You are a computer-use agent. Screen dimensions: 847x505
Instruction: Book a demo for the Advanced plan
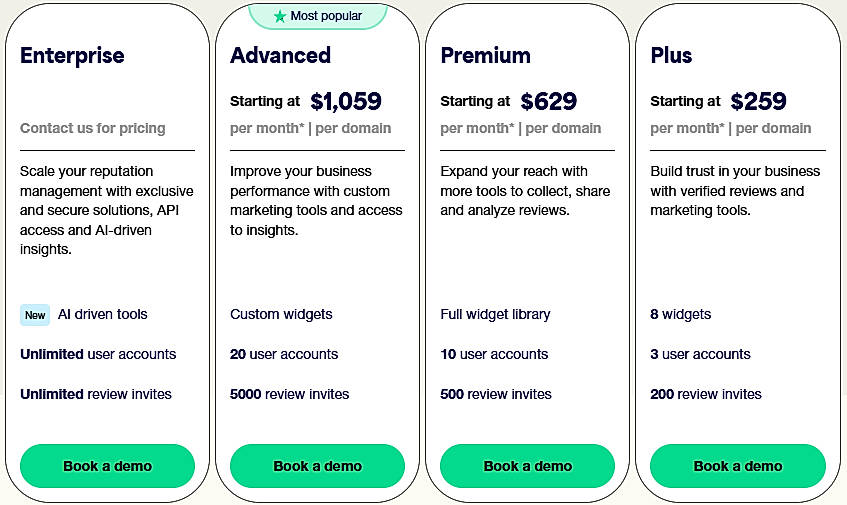(317, 466)
